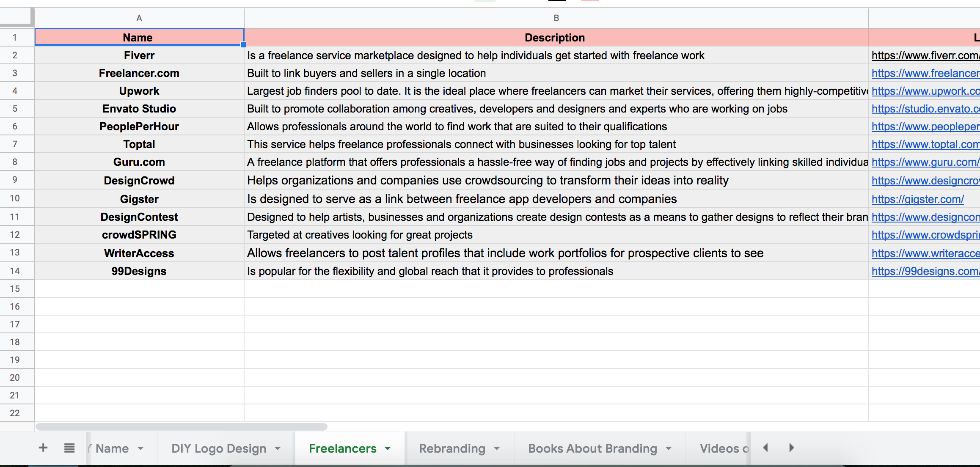The height and width of the screenshot is (467, 980).
Task: Open DIY Logo Design tab dropdown arrow
Action: [x=278, y=448]
